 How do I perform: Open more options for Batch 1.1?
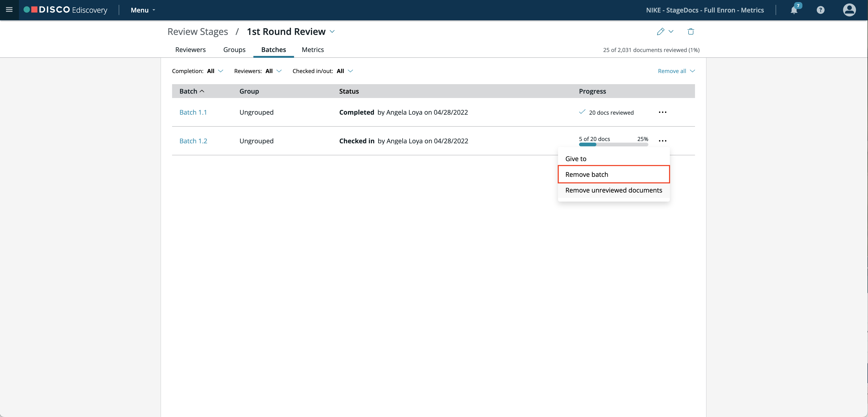(662, 112)
